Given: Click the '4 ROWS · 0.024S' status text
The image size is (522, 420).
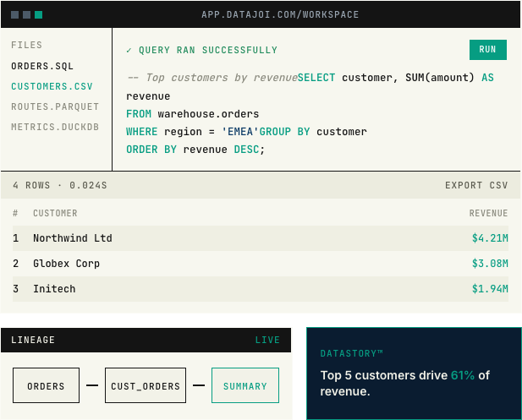Looking at the screenshot, I should point(60,185).
